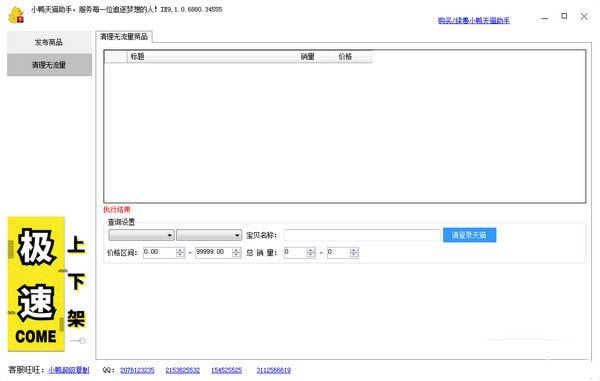The height and width of the screenshot is (381, 600).
Task: Open the first QQ number link
Action: (x=137, y=370)
